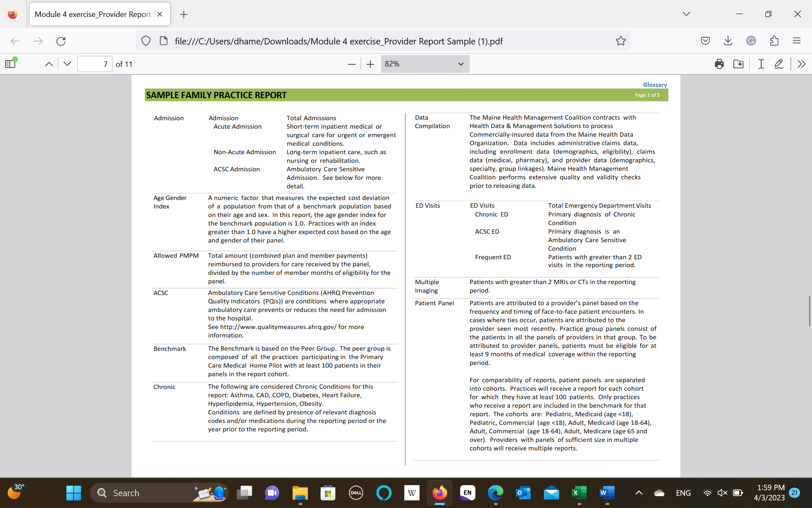The width and height of the screenshot is (812, 508).
Task: Click the Glossary link in the document
Action: click(x=655, y=85)
